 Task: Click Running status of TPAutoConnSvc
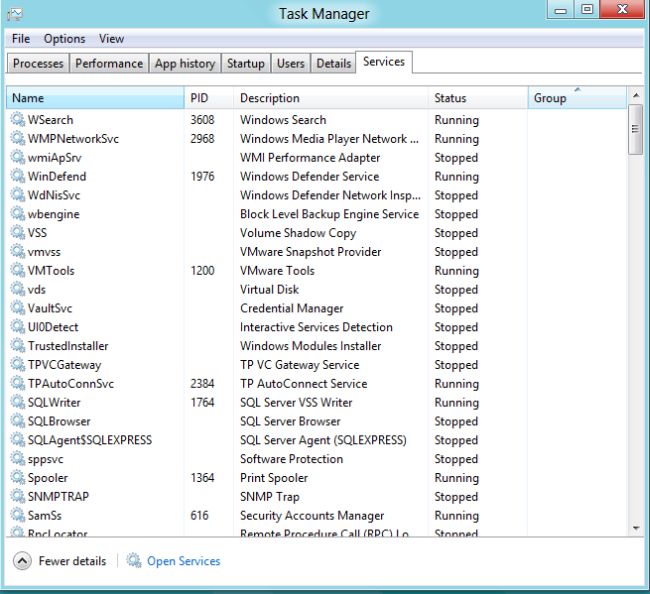click(x=457, y=384)
